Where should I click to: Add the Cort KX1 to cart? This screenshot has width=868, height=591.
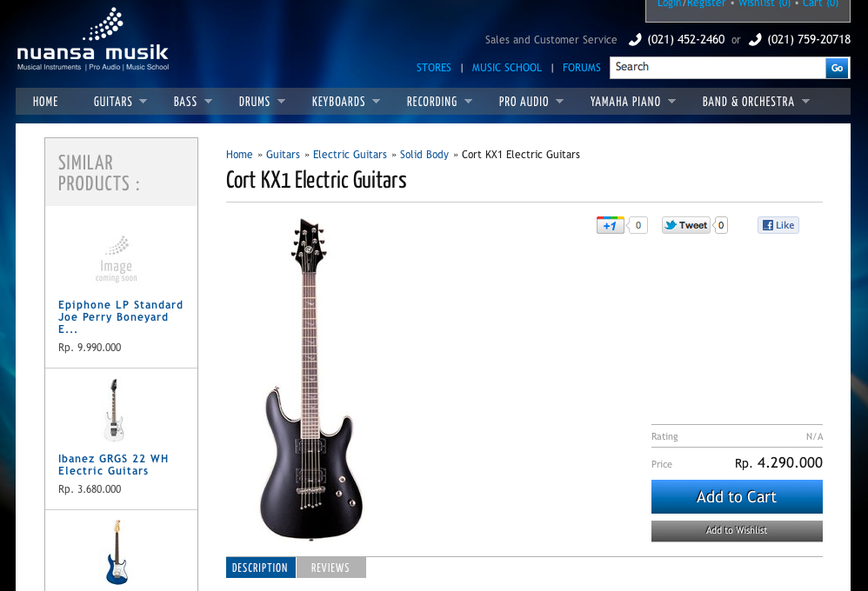pos(737,497)
